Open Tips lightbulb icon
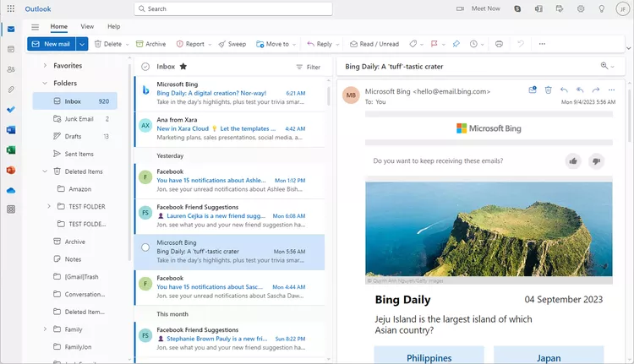Viewport: 634px width, 364px height. click(x=602, y=8)
